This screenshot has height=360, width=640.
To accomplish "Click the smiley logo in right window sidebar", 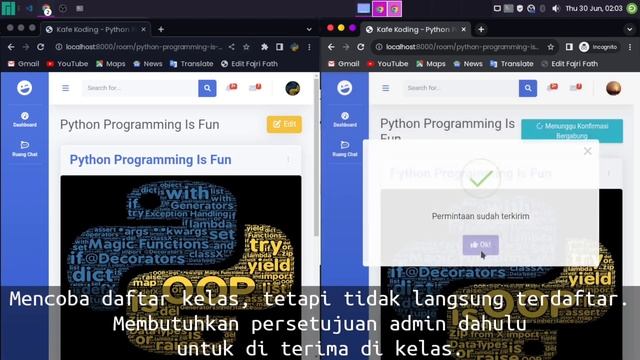I will click(x=345, y=88).
